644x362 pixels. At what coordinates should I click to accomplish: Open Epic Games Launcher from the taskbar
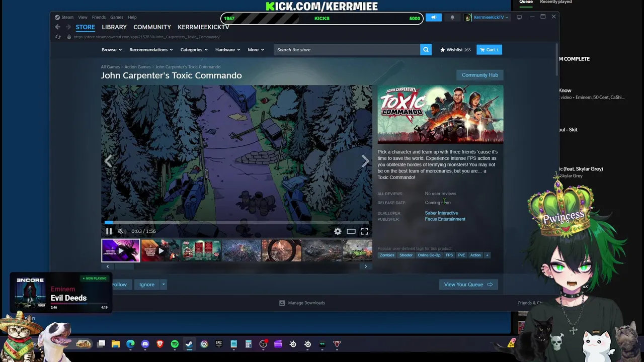219,344
